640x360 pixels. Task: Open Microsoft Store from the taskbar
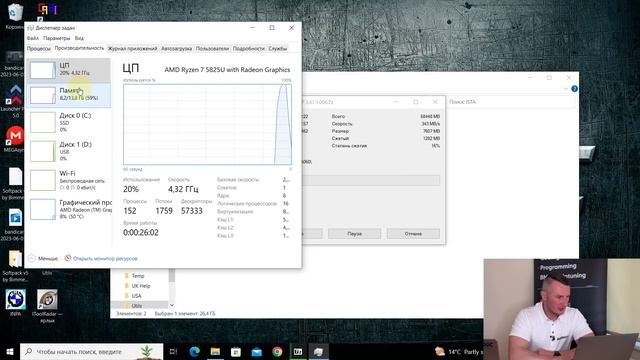coord(236,351)
